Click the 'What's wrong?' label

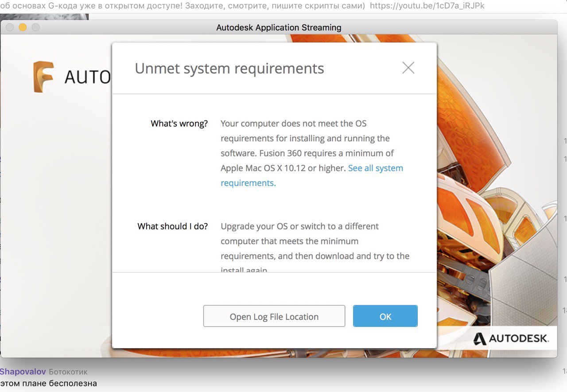179,124
